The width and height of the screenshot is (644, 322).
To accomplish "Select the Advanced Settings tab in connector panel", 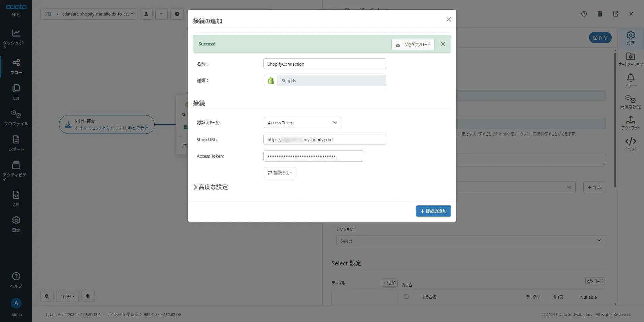I will pos(631,102).
